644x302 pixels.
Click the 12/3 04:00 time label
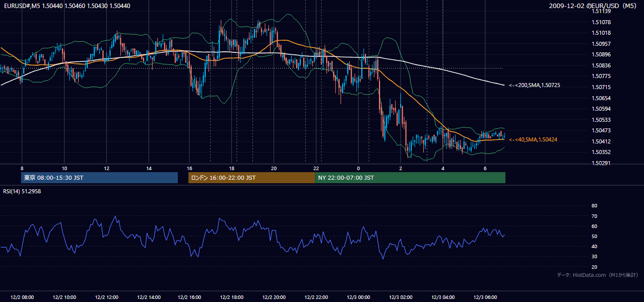click(443, 297)
